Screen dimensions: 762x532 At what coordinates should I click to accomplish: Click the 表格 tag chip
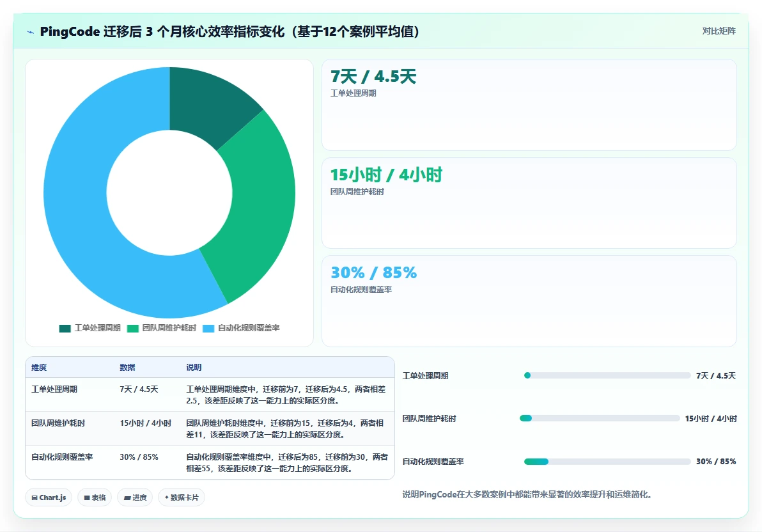pos(95,497)
